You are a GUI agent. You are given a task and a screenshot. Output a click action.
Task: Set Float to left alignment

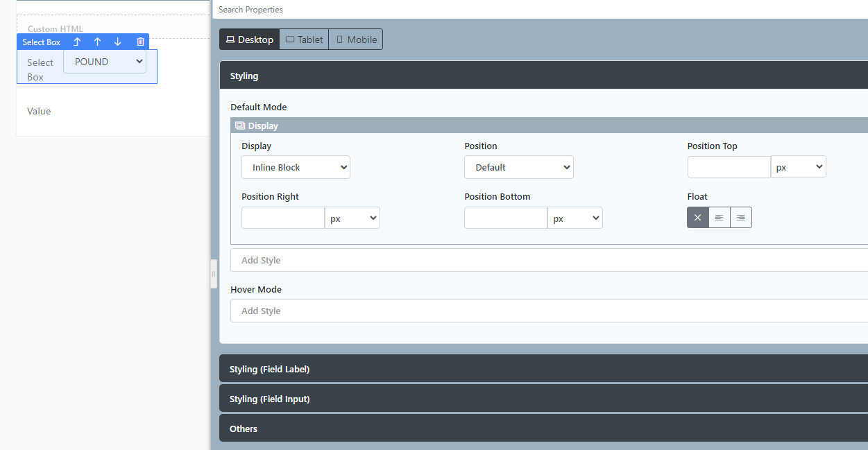(720, 218)
